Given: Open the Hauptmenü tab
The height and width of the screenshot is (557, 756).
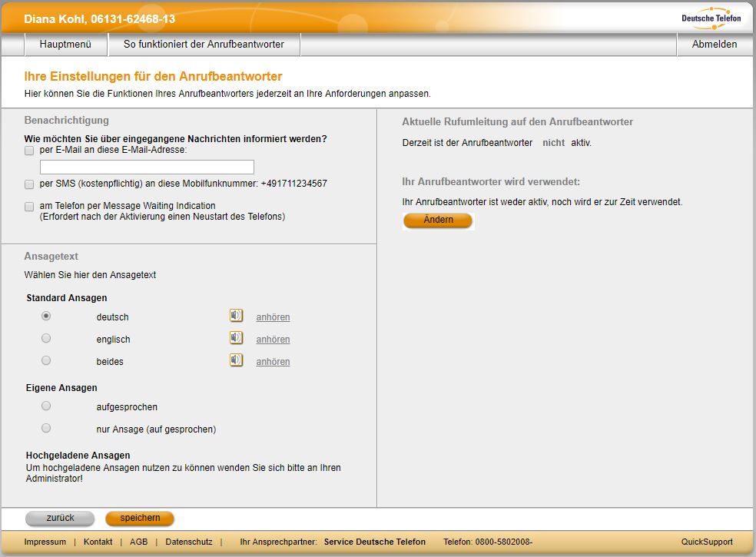Looking at the screenshot, I should (x=65, y=45).
